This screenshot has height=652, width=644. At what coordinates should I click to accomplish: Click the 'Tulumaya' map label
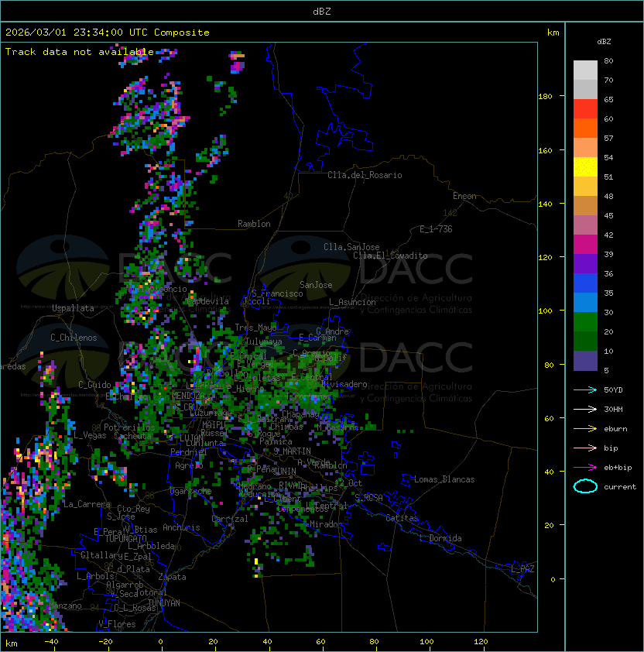click(264, 341)
